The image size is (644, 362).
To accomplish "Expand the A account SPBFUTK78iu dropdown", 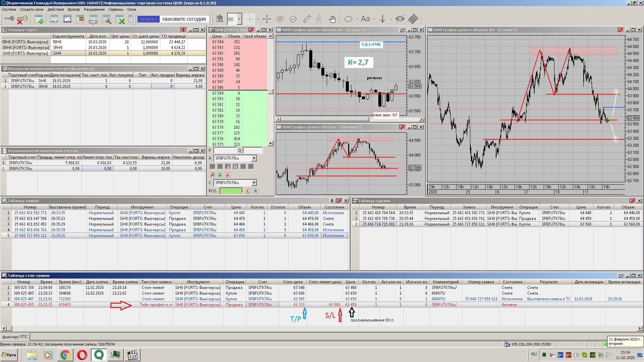I will 254,158.
